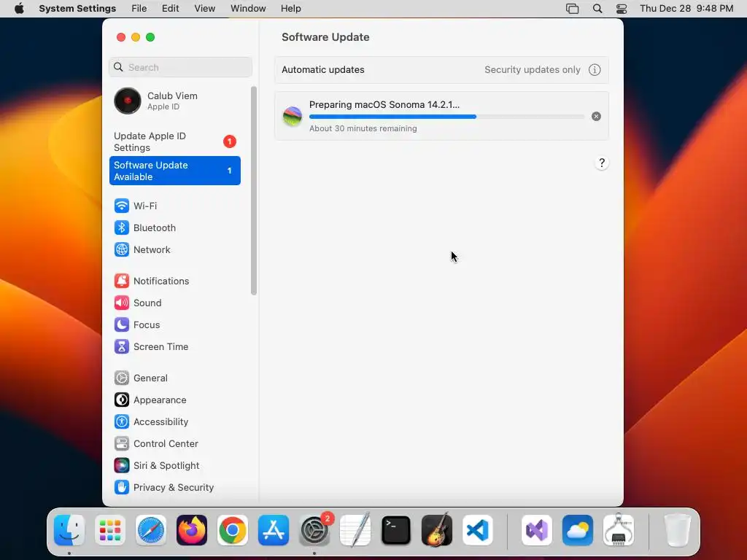
Task: Launch Firefox from the Dock
Action: (x=192, y=530)
